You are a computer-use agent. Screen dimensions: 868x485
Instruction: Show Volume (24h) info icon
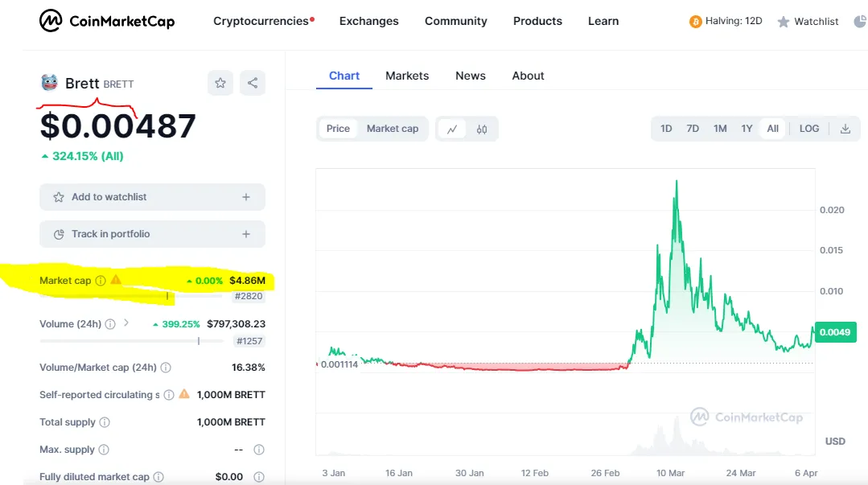tap(110, 324)
